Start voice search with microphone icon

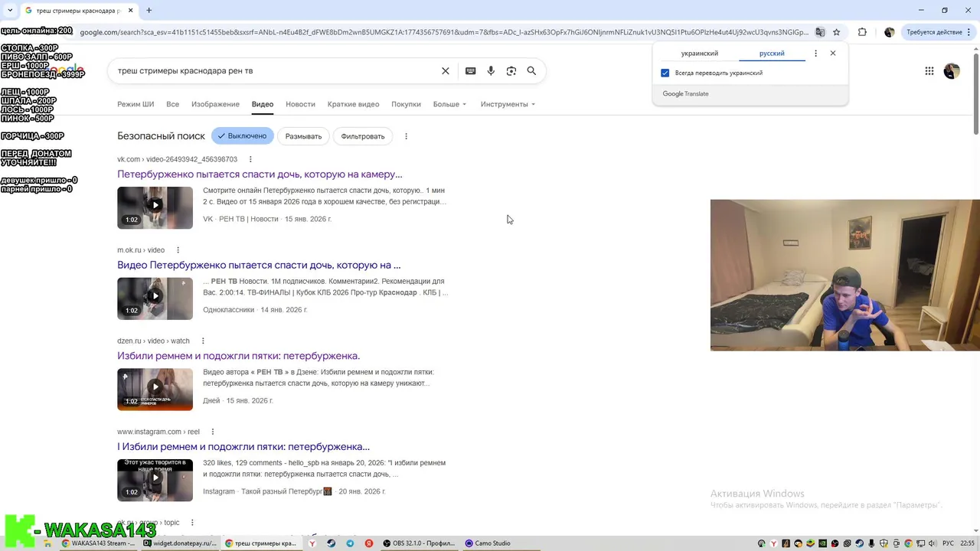491,70
